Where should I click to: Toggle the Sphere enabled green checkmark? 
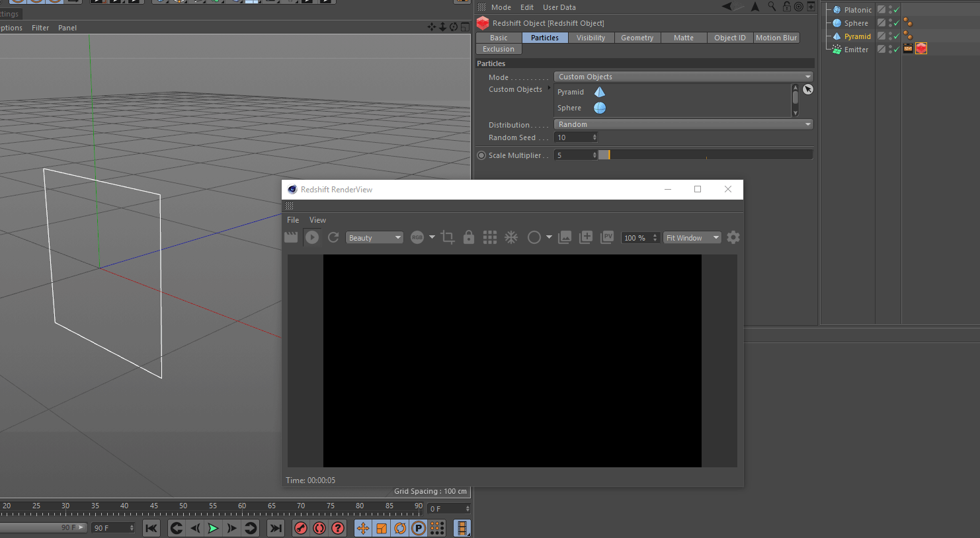coord(897,23)
